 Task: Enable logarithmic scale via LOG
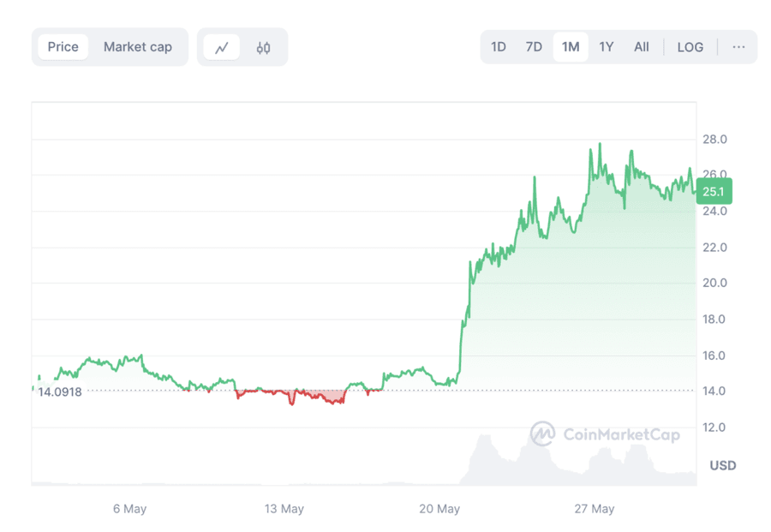(x=690, y=47)
